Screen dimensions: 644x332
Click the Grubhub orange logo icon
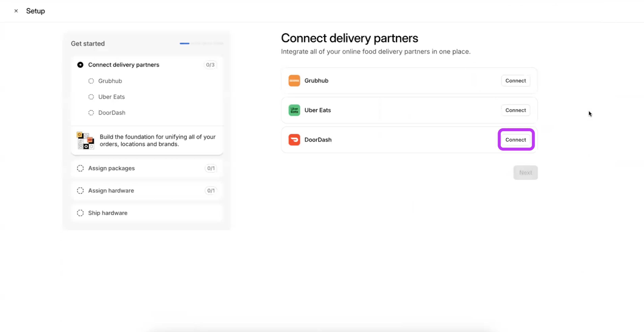click(x=294, y=81)
